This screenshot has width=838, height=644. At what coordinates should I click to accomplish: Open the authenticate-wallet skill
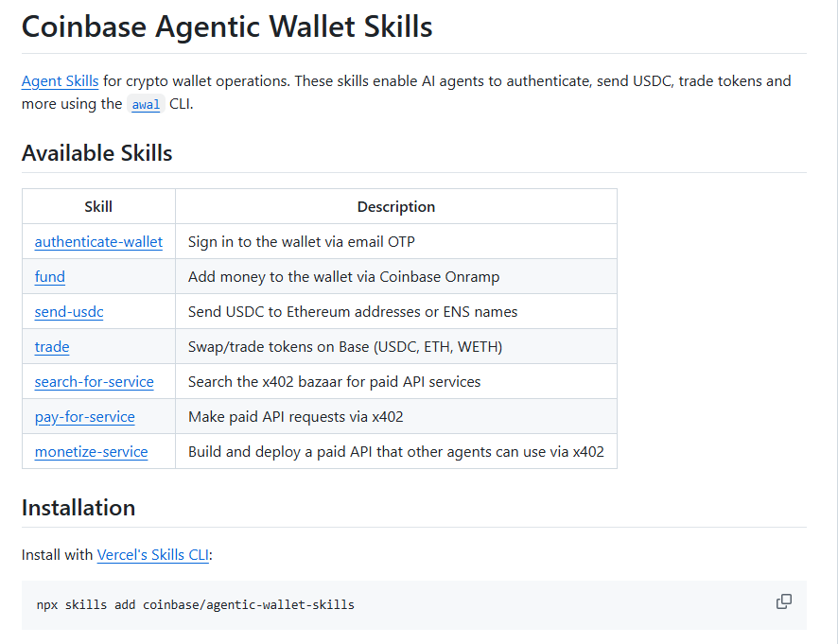click(x=98, y=242)
